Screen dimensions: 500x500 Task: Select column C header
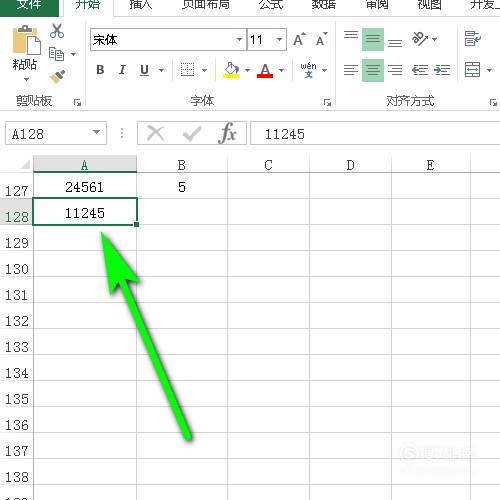pos(268,164)
